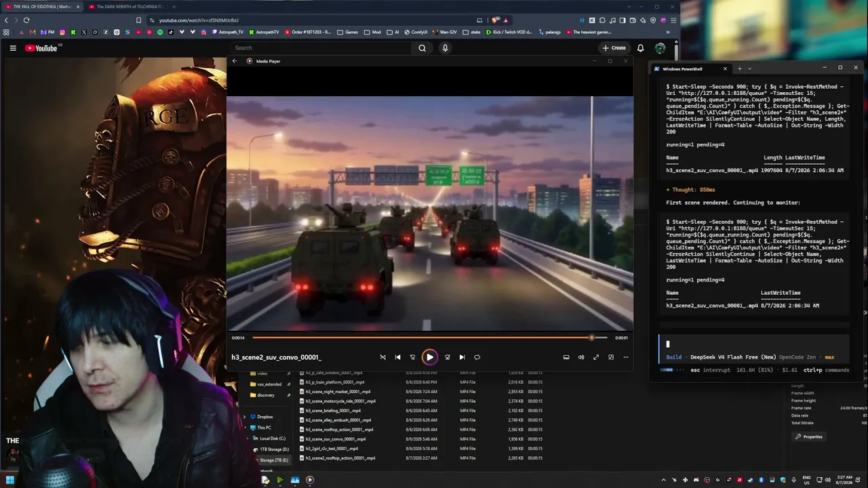Close the Windows PowerShell tab
This screenshot has width=868, height=488.
(725, 68)
